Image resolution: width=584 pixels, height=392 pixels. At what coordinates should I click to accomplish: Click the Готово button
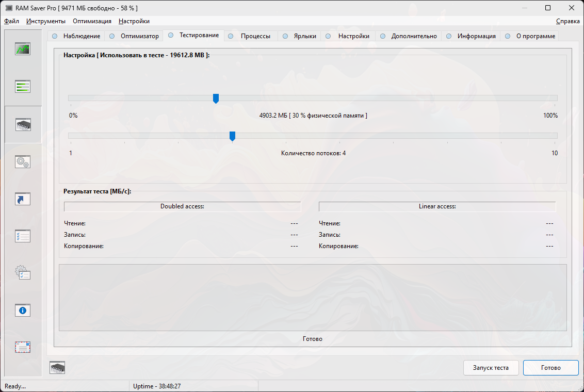pyautogui.click(x=551, y=368)
